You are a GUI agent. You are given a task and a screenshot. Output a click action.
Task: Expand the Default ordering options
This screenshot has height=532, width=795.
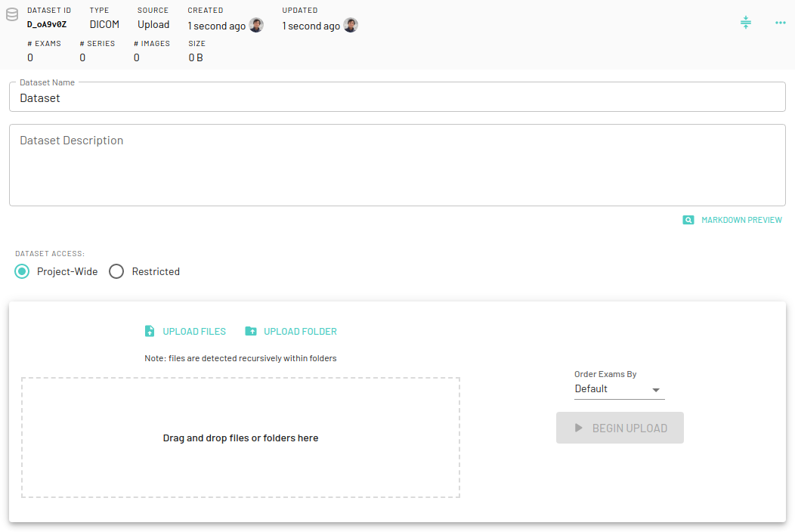coord(617,388)
